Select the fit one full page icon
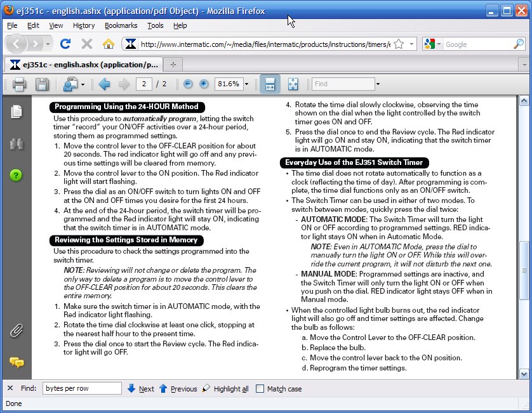The height and width of the screenshot is (413, 532). pos(293,84)
